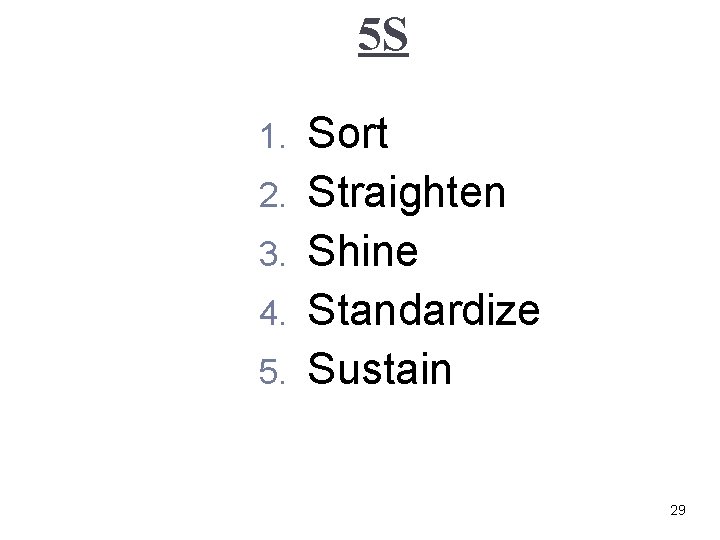Click the word "Straighten"
The height and width of the screenshot is (540, 720).
click(x=407, y=193)
